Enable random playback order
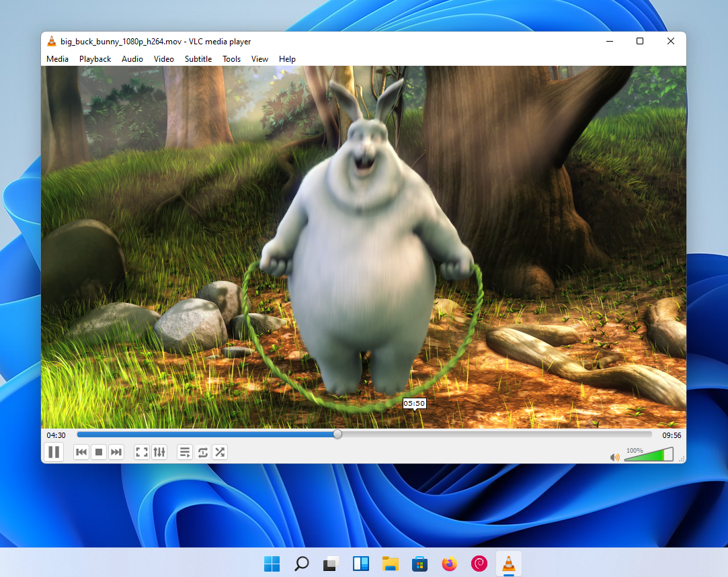The height and width of the screenshot is (577, 728). [219, 452]
